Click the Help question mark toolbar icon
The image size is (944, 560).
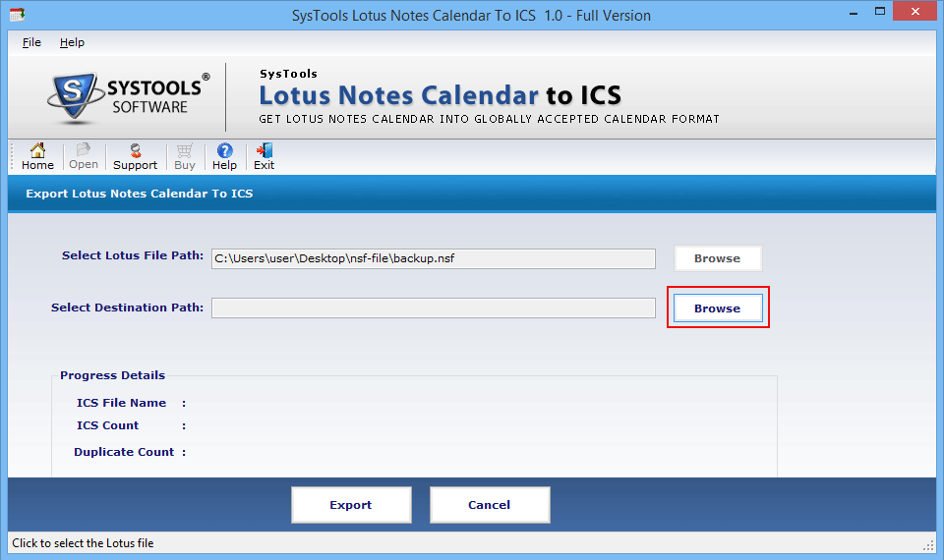224,156
